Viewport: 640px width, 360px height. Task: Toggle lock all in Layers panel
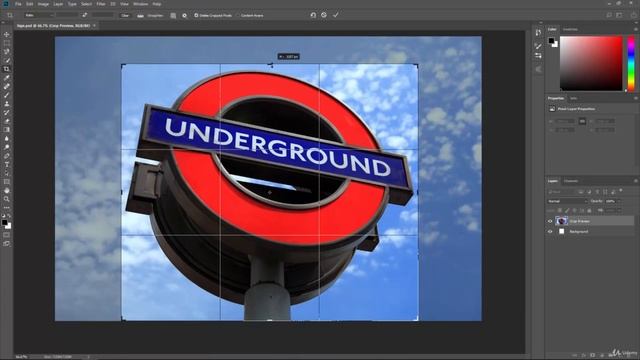tap(589, 210)
